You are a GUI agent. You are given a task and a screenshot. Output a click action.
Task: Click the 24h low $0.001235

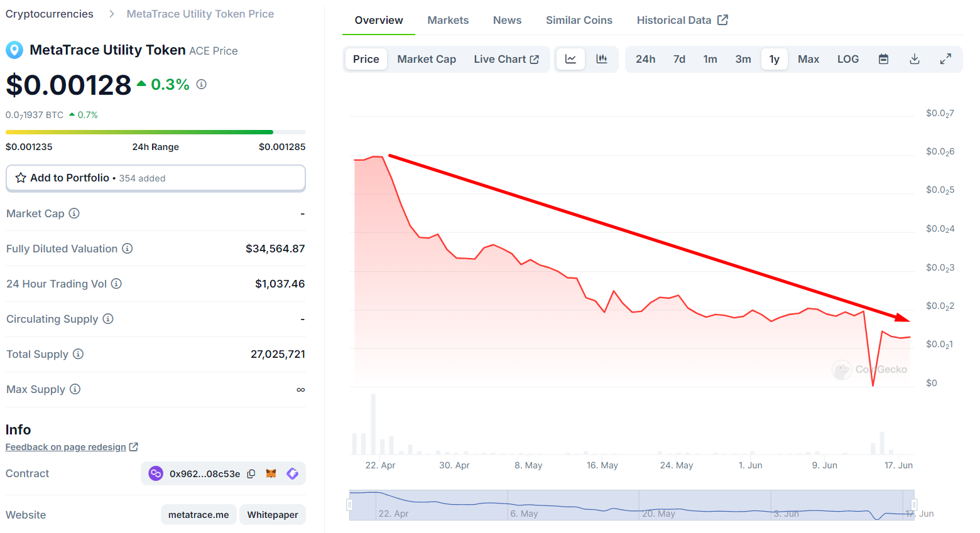[29, 147]
